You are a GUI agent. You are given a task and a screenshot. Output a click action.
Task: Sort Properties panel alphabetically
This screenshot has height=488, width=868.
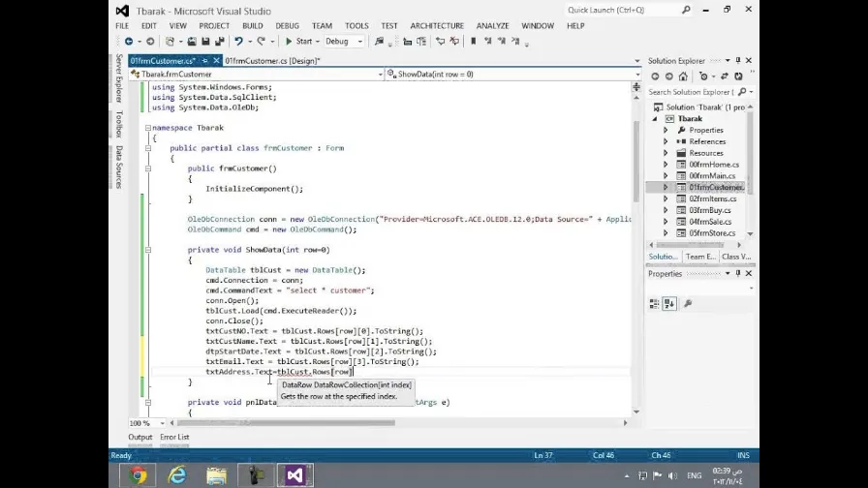pos(669,303)
